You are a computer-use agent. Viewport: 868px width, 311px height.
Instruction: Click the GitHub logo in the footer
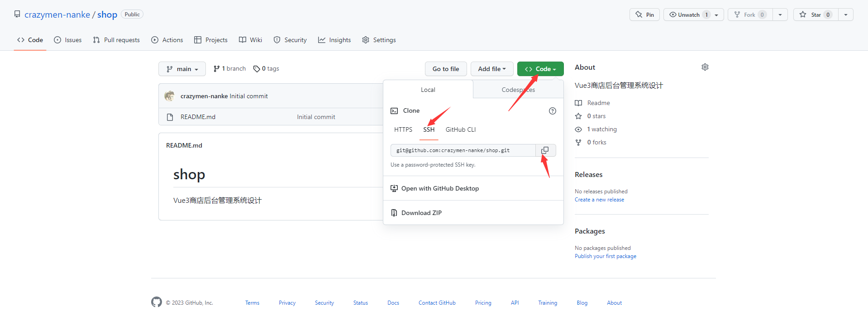(157, 302)
